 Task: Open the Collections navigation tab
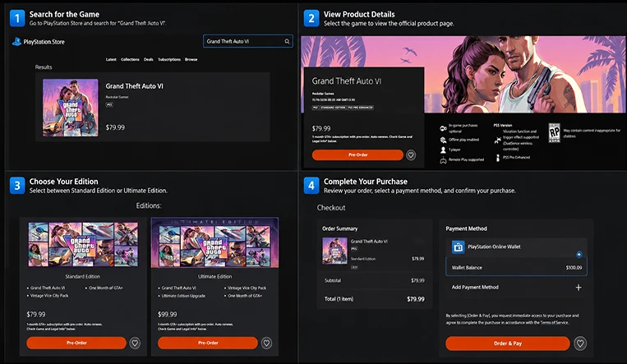click(130, 59)
